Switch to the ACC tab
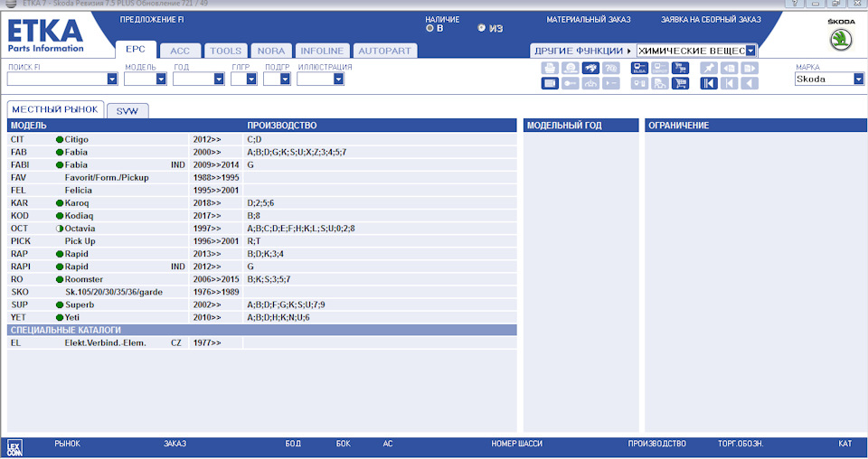 [x=180, y=51]
